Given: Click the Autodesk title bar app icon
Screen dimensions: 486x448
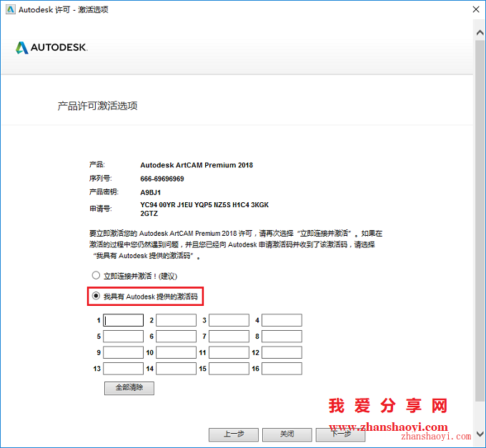Looking at the screenshot, I should [x=11, y=9].
